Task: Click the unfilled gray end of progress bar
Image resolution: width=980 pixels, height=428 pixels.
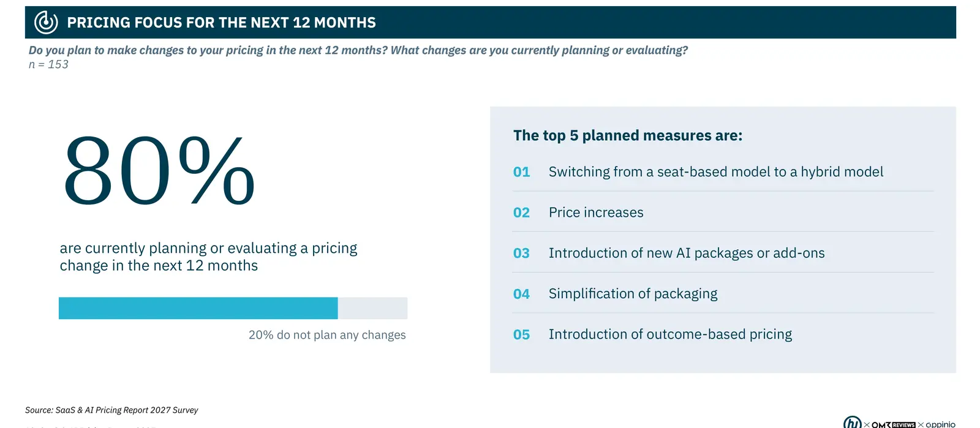Action: pos(372,308)
